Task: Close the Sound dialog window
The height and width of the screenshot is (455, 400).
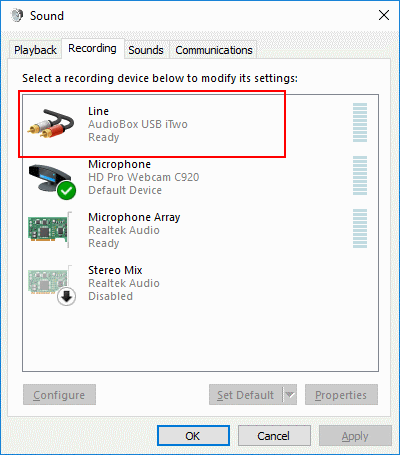Action: point(384,15)
